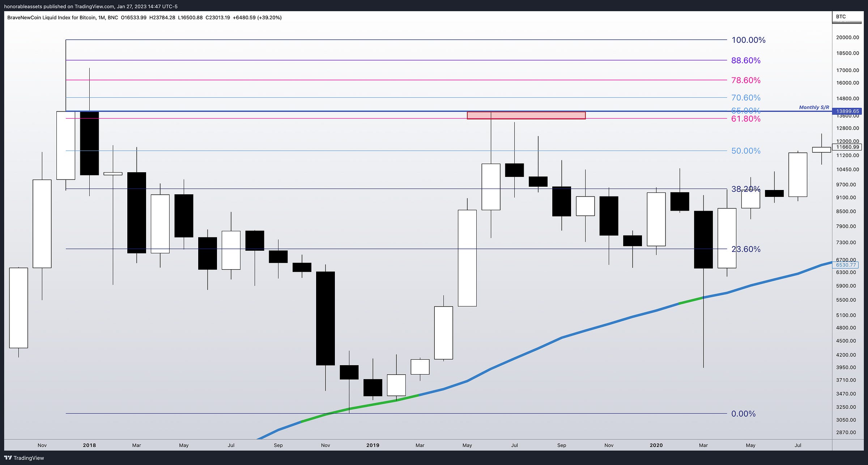This screenshot has height=465, width=868.
Task: Select the 61.80% Fibonacci level label
Action: point(746,119)
